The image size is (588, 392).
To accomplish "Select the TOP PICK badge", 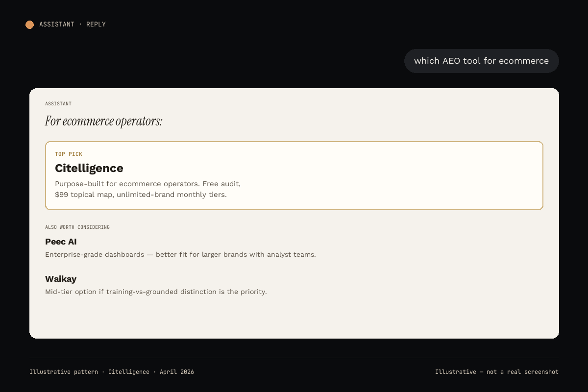I will pos(69,154).
